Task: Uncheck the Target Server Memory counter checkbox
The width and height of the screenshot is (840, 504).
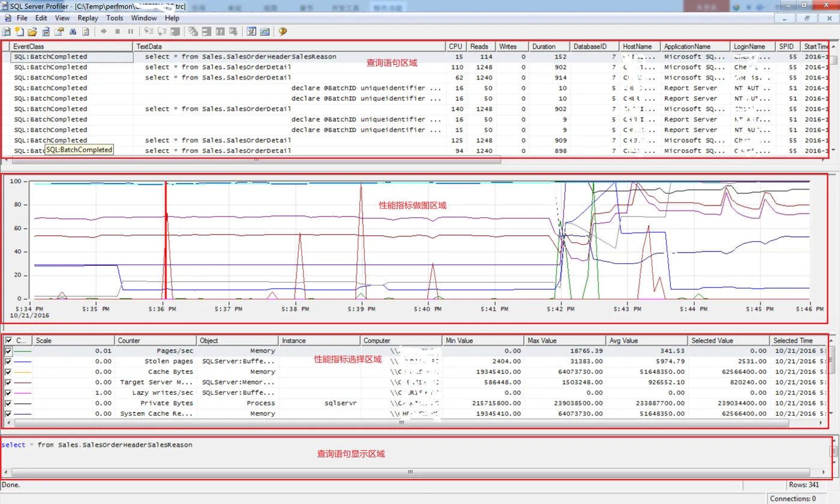Action: point(8,382)
